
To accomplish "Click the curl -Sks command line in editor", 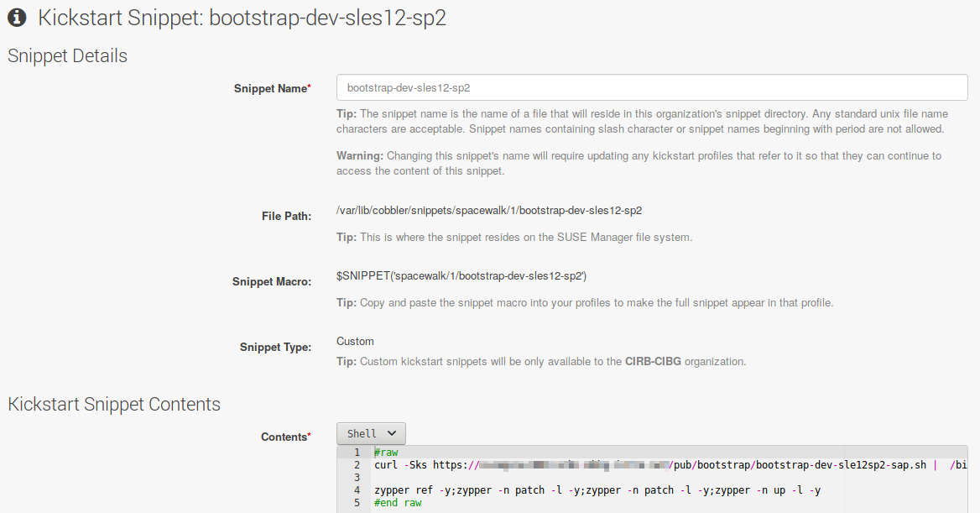I will tap(670, 465).
